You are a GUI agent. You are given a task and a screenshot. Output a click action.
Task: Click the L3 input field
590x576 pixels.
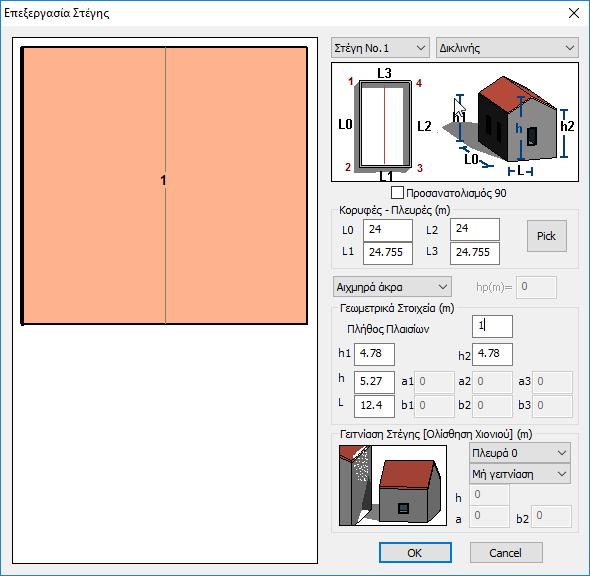click(474, 253)
